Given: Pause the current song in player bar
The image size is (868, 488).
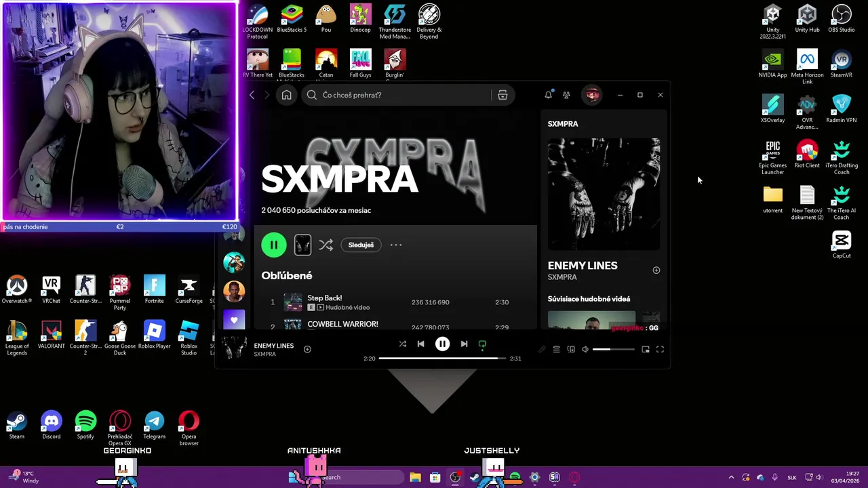Looking at the screenshot, I should click(442, 344).
